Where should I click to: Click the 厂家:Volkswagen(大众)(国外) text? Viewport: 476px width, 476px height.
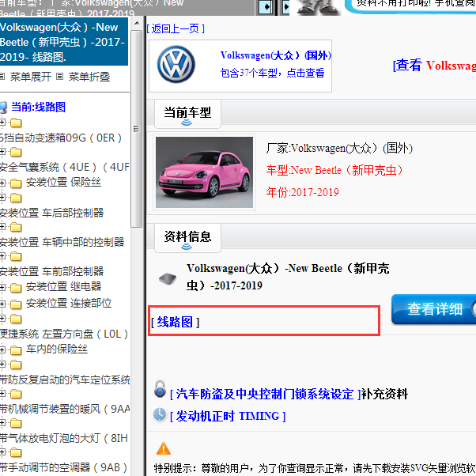[339, 149]
